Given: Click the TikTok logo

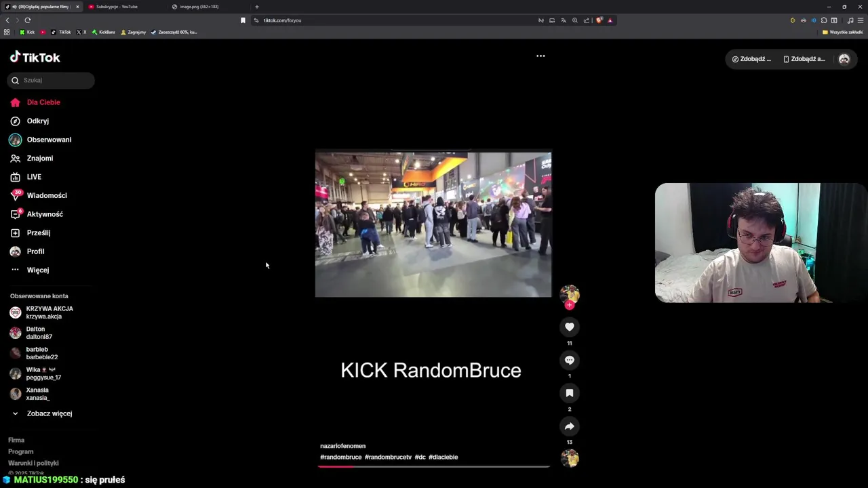Looking at the screenshot, I should pos(35,58).
